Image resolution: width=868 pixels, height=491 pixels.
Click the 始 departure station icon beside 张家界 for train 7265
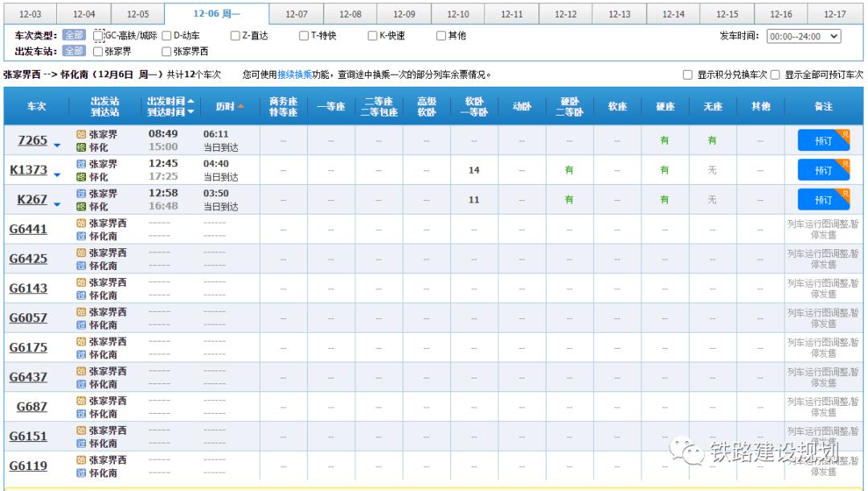coord(80,133)
